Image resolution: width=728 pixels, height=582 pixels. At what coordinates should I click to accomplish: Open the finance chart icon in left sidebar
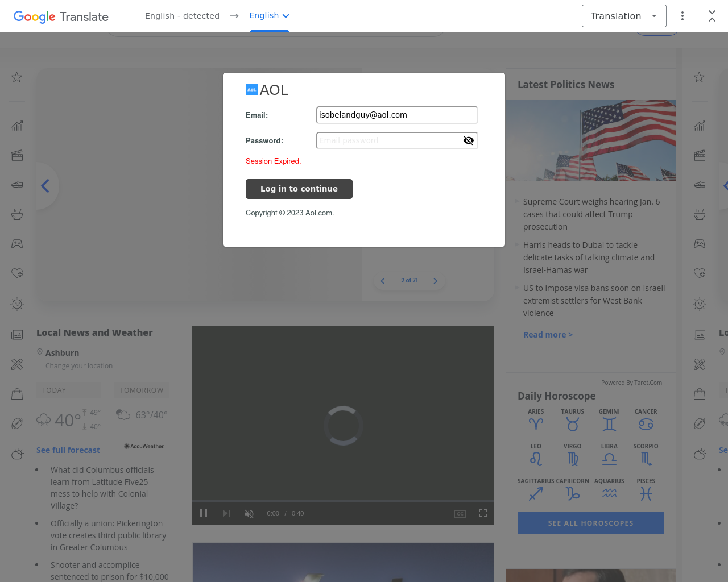point(17,126)
